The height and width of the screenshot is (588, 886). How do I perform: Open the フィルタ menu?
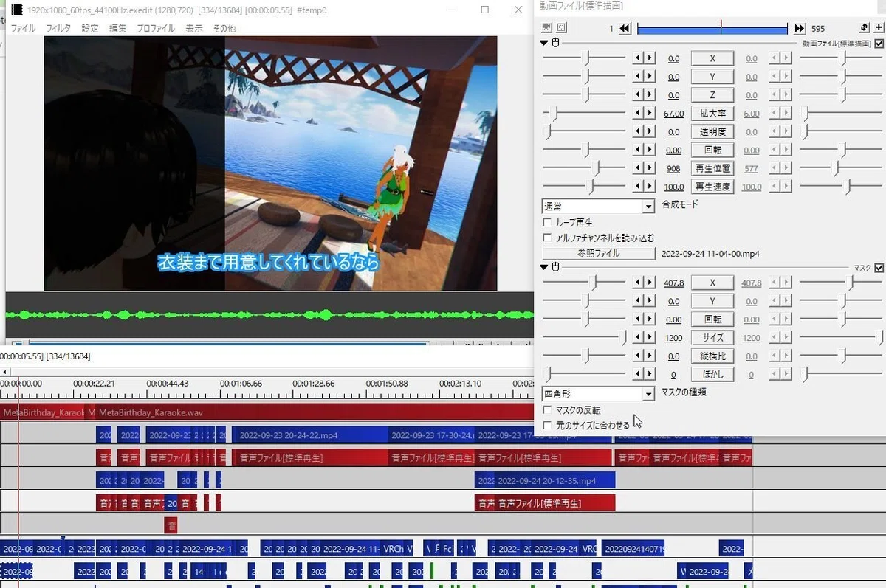[58, 28]
